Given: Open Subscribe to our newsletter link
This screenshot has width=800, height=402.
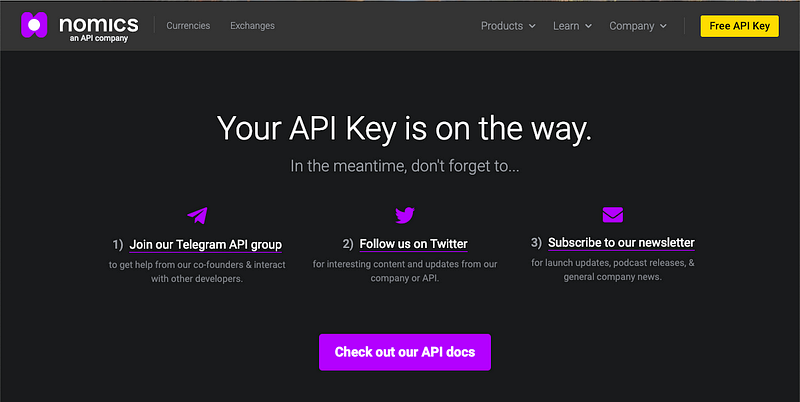Looking at the screenshot, I should (621, 243).
